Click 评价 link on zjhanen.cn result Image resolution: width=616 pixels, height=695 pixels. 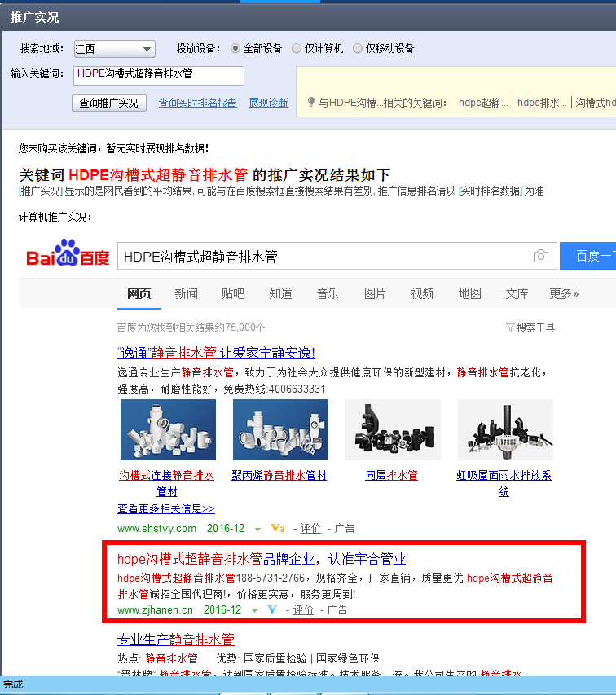click(x=303, y=610)
